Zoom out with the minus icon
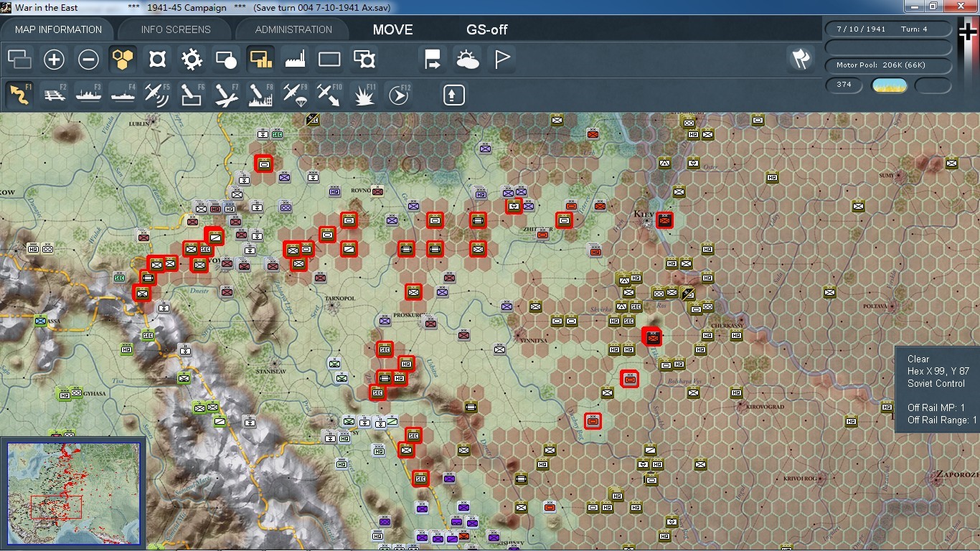This screenshot has width=980, height=551. click(89, 60)
